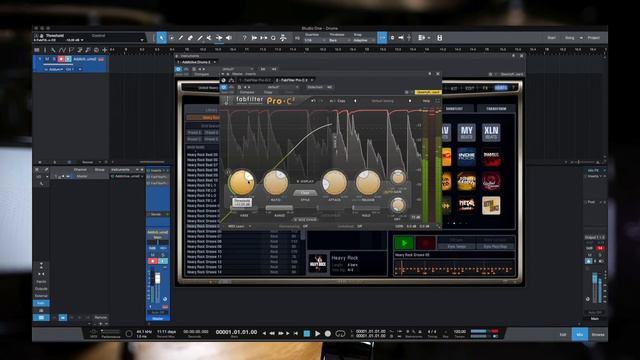Open the Project page
Image resolution: width=640 pixels, height=360 pixels.
click(593, 38)
